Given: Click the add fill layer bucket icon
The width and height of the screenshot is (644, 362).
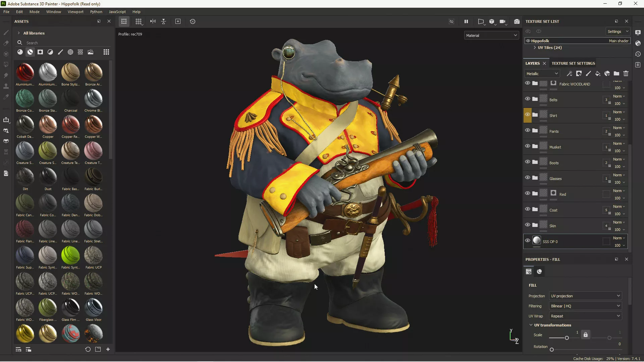Looking at the screenshot, I should [x=598, y=73].
